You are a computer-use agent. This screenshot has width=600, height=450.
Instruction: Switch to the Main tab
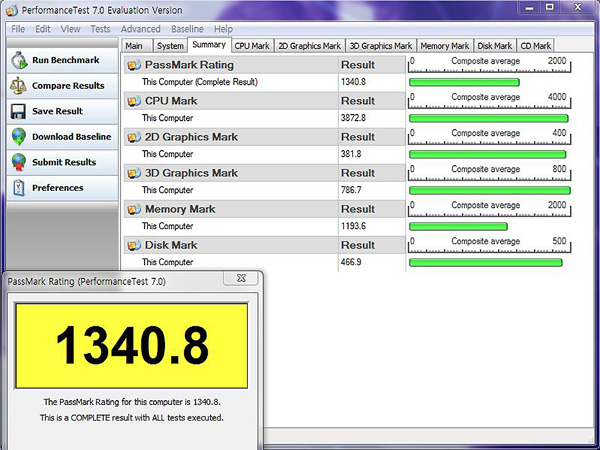pos(137,46)
